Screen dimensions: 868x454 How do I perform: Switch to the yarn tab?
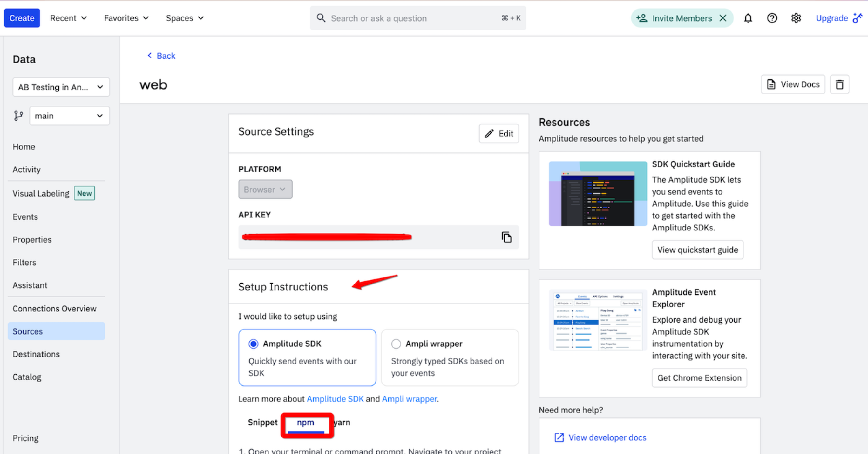tap(342, 422)
